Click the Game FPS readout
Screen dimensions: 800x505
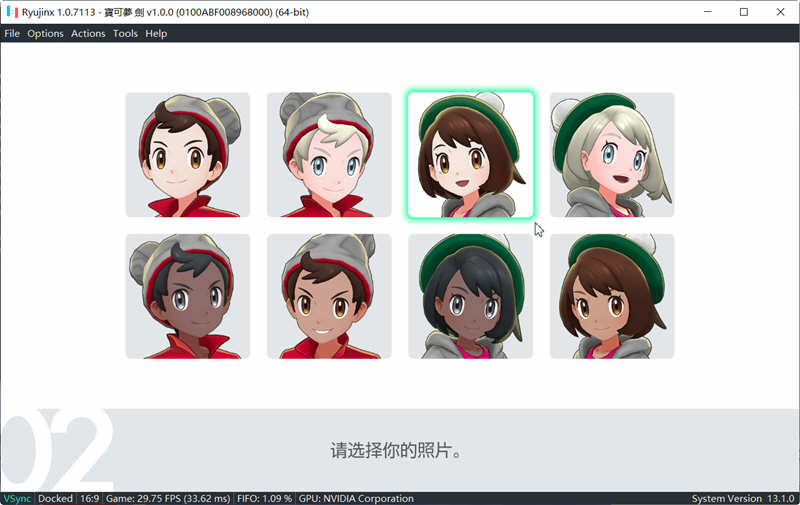[168, 498]
